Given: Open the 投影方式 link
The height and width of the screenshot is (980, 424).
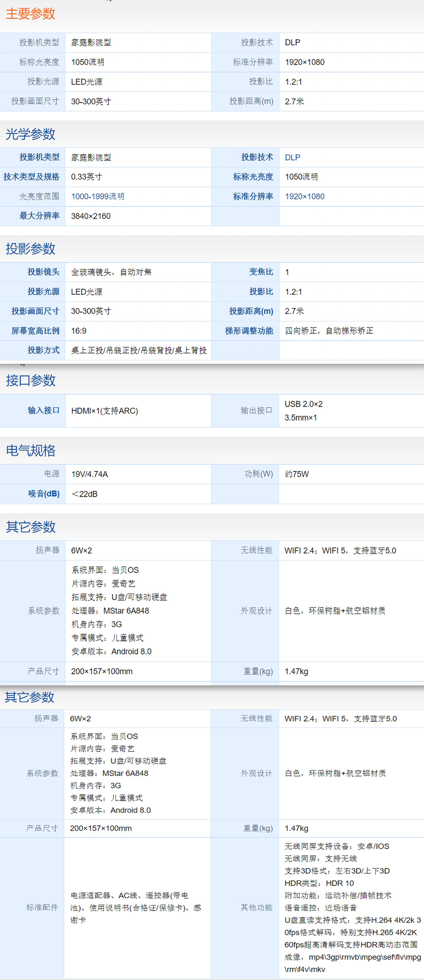Looking at the screenshot, I should [x=43, y=350].
